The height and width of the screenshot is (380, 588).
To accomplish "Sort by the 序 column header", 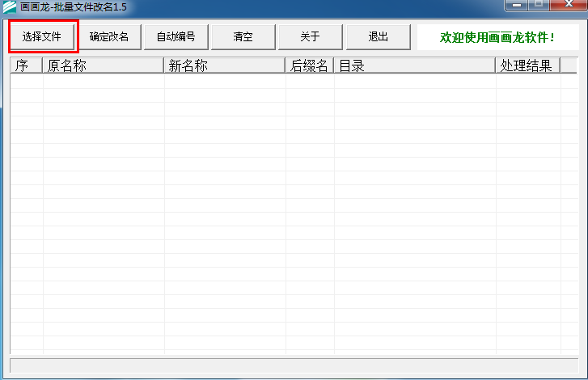I will (26, 65).
